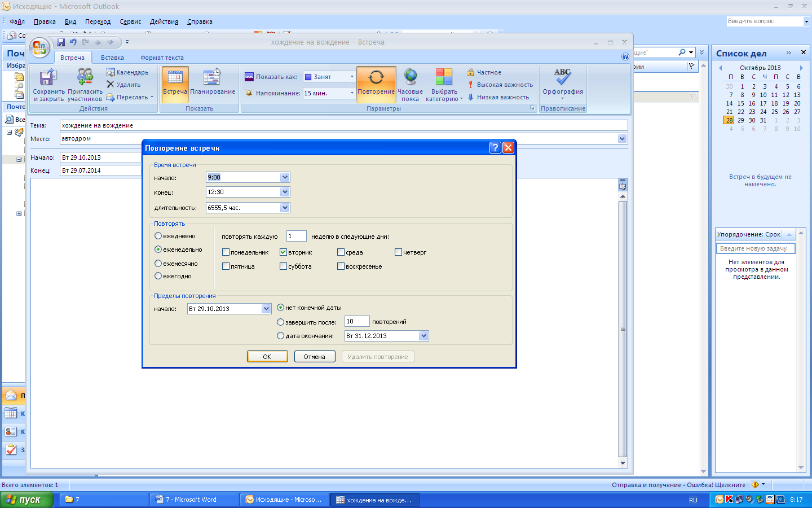Open the Файл menu
The image size is (812, 508).
tap(17, 21)
